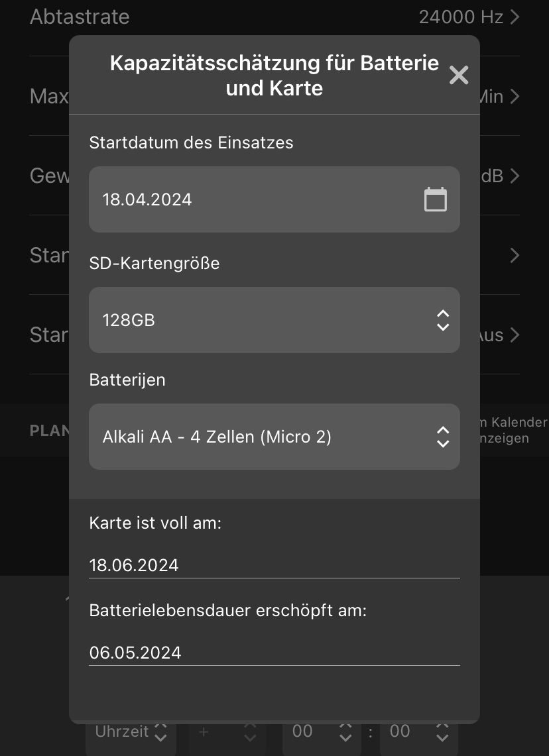Expand the row ending in Min
Viewport: 549px width, 756px height.
pyautogui.click(x=515, y=96)
